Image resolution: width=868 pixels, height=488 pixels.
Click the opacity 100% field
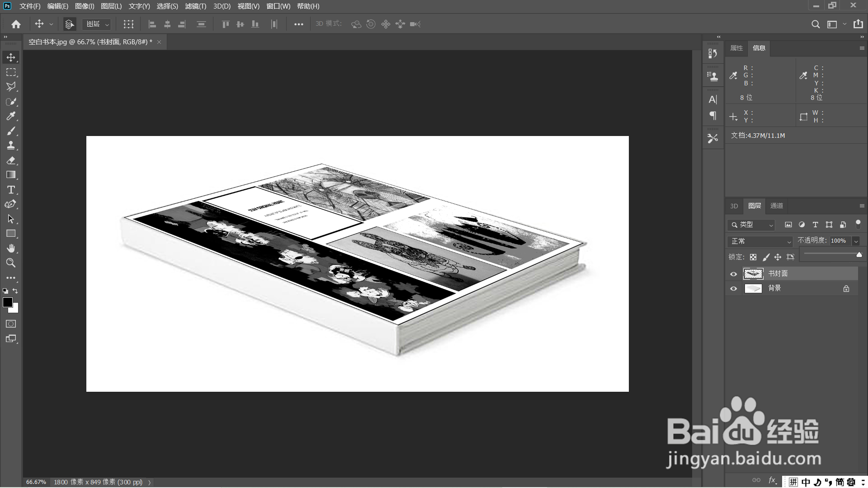[840, 241]
